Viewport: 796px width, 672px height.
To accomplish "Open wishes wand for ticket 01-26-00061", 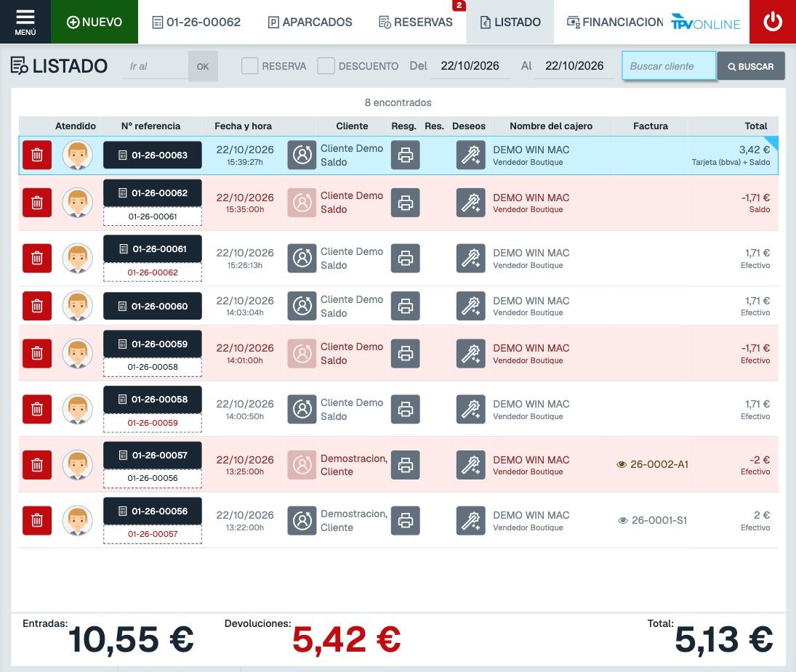I will (x=470, y=258).
